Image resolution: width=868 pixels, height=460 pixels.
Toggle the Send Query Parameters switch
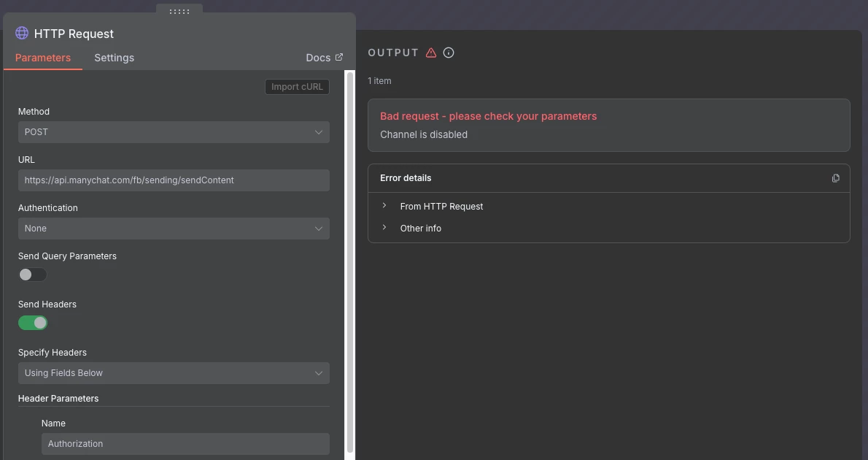point(33,275)
